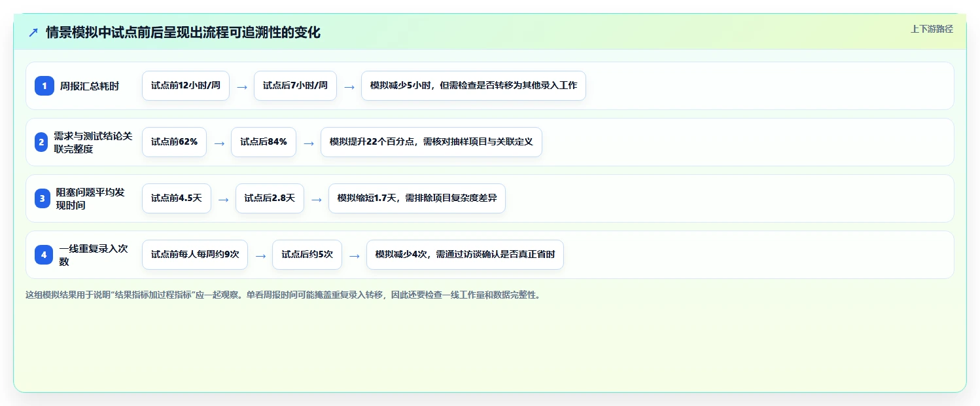The width and height of the screenshot is (980, 406).
Task: Click the chip 模拟缩短1.7天，需排除项目复杂度差异
Action: [x=417, y=198]
